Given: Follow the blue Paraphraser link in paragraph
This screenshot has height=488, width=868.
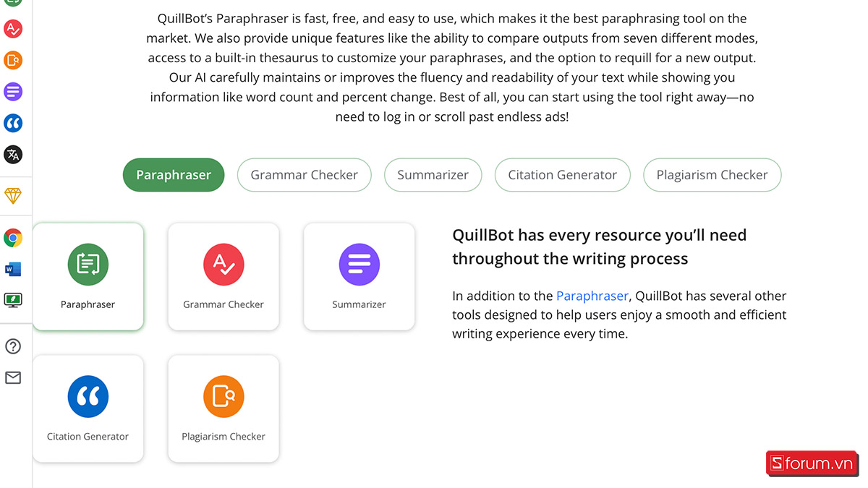Looking at the screenshot, I should tap(592, 296).
